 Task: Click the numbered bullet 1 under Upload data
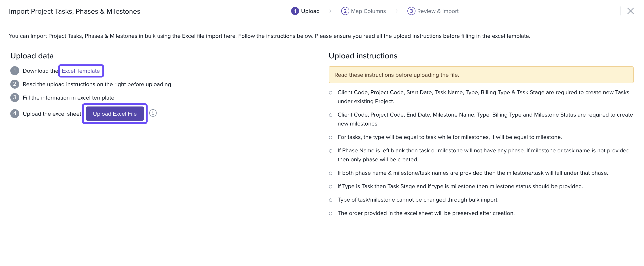[15, 70]
